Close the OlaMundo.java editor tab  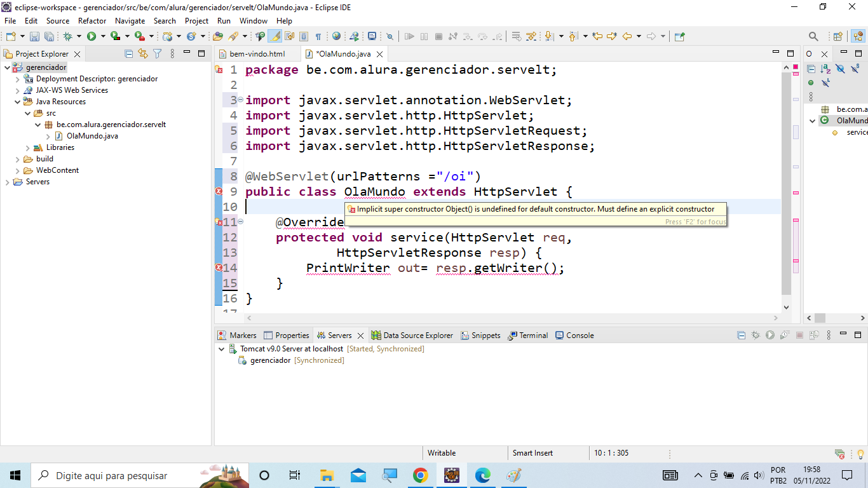[380, 55]
